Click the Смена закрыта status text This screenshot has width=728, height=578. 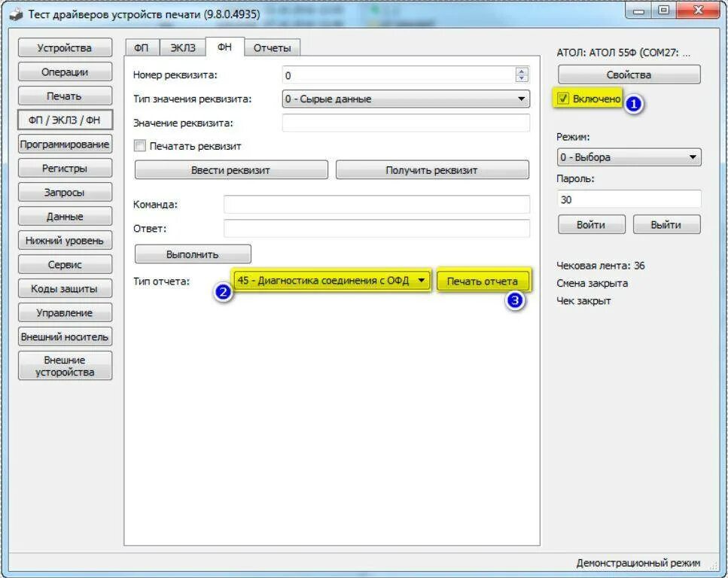[x=592, y=283]
